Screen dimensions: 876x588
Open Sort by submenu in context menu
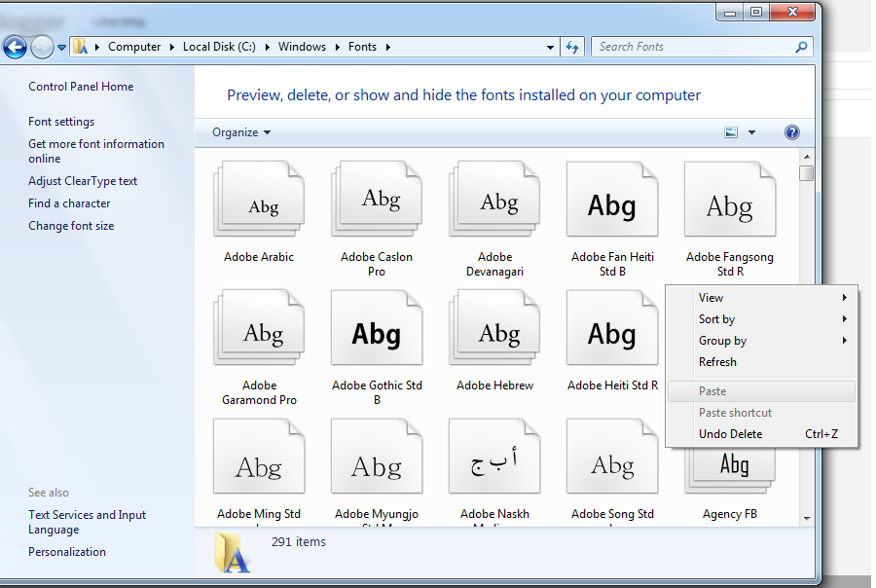(x=761, y=319)
